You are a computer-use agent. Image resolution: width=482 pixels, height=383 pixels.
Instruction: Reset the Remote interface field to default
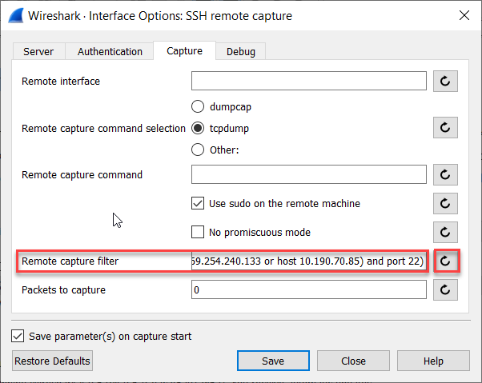(445, 81)
